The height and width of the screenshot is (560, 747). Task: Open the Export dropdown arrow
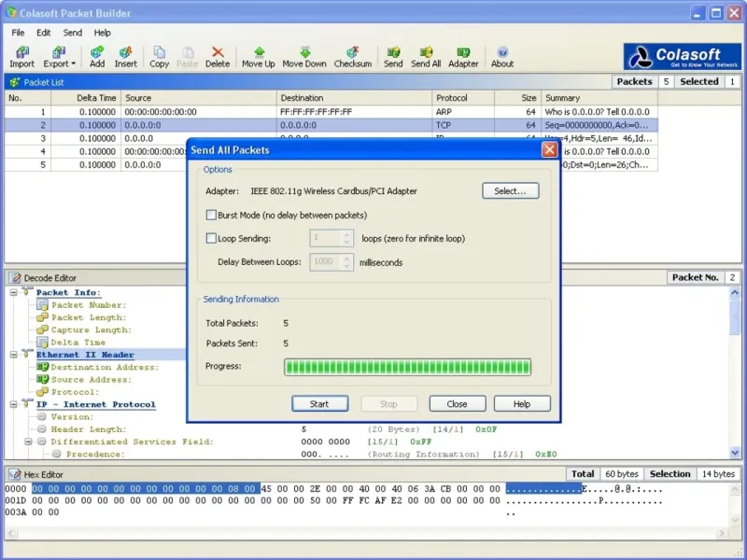[x=74, y=64]
